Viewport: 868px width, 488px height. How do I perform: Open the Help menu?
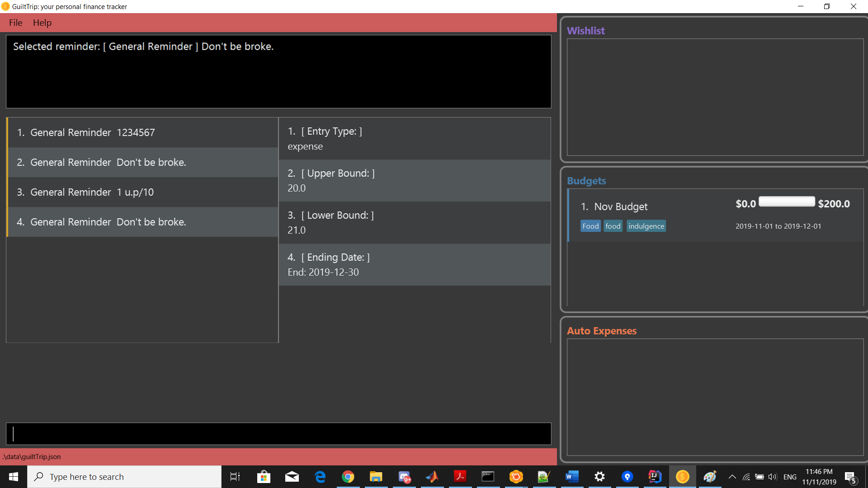[41, 23]
